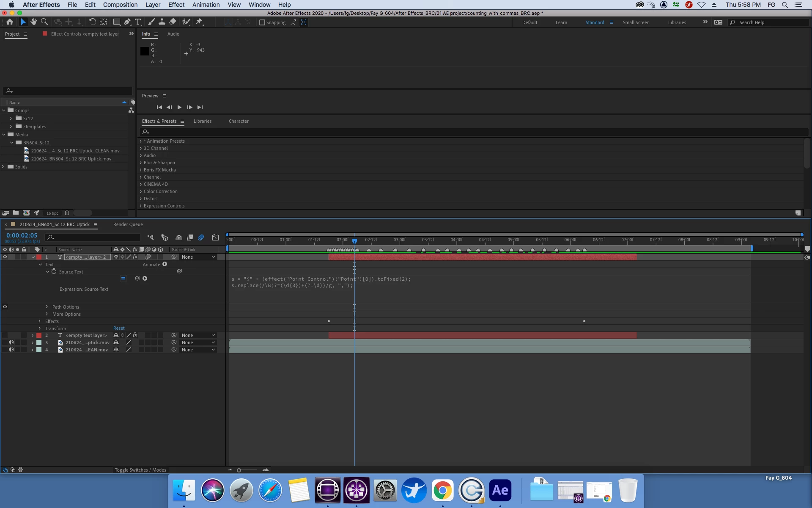The image size is (812, 508).
Task: Expand the Sc12 folder in Project panel
Action: pyautogui.click(x=11, y=119)
